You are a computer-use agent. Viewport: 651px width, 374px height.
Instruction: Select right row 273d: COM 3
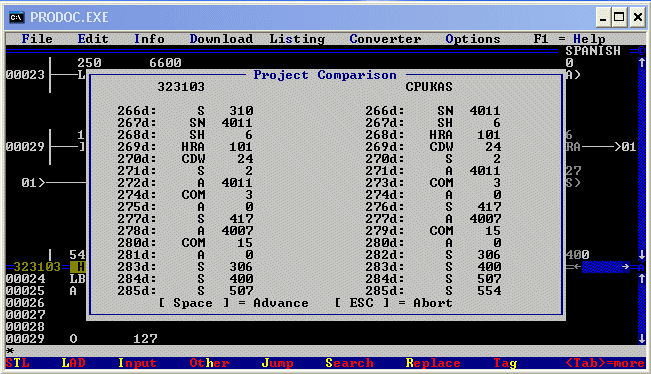pyautogui.click(x=433, y=183)
